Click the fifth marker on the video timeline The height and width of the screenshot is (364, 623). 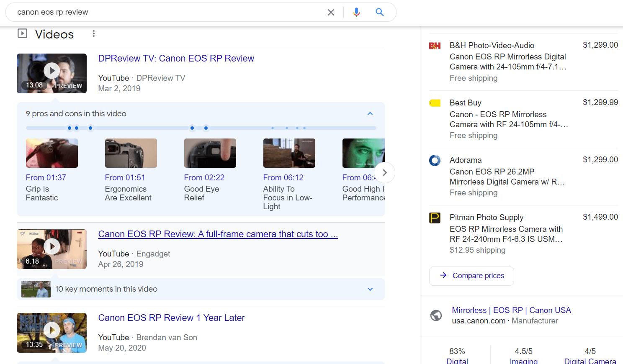206,128
